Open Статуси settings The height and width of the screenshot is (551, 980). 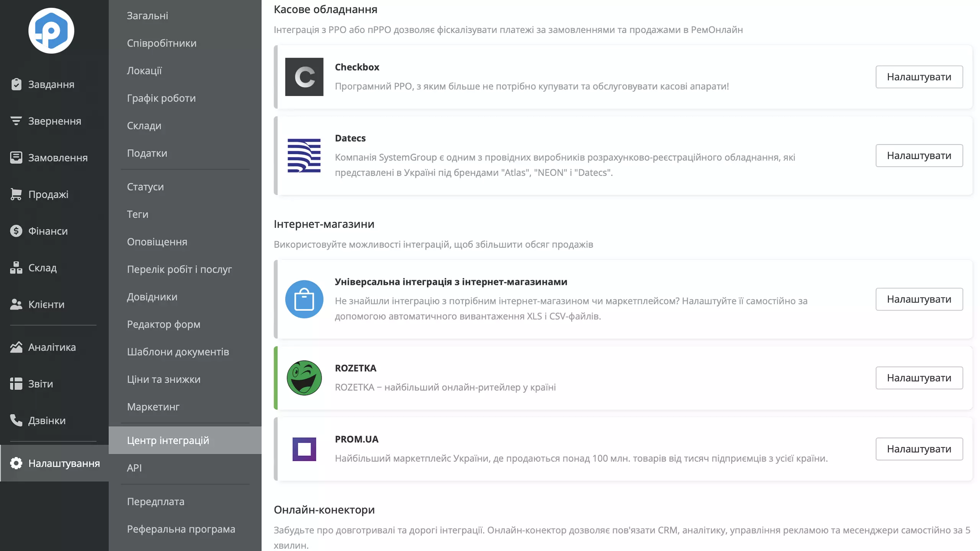[x=185, y=187]
